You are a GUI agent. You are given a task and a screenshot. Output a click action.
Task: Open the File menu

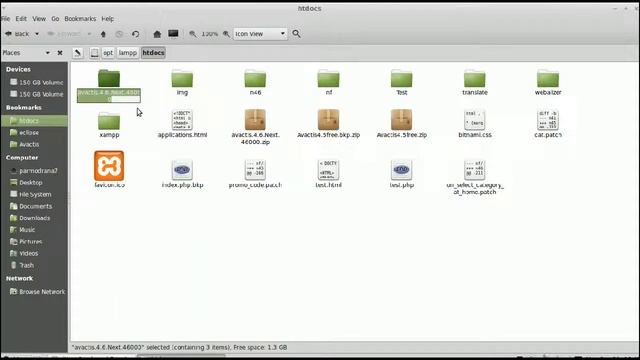6,19
